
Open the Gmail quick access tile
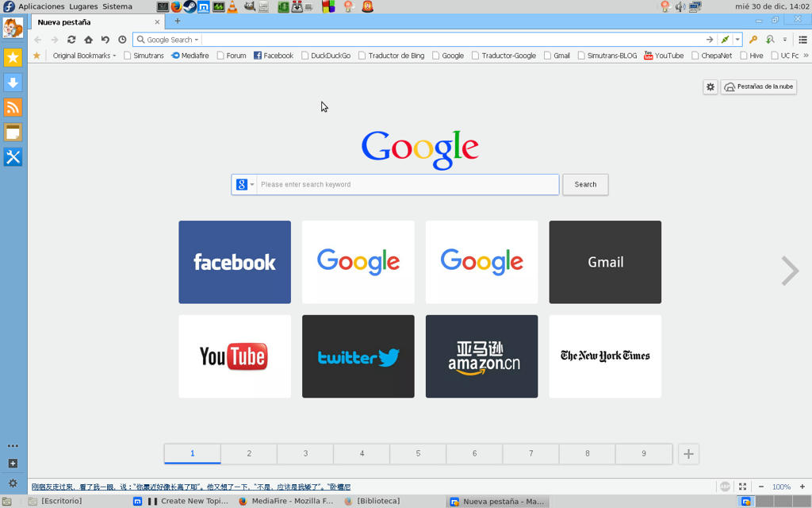pyautogui.click(x=605, y=262)
